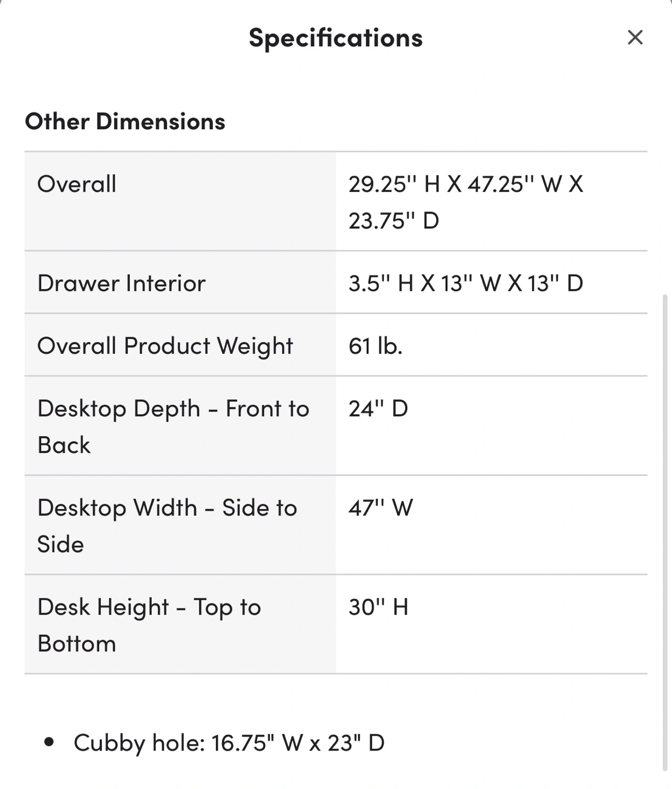Select the Drawer Interior label

click(121, 283)
